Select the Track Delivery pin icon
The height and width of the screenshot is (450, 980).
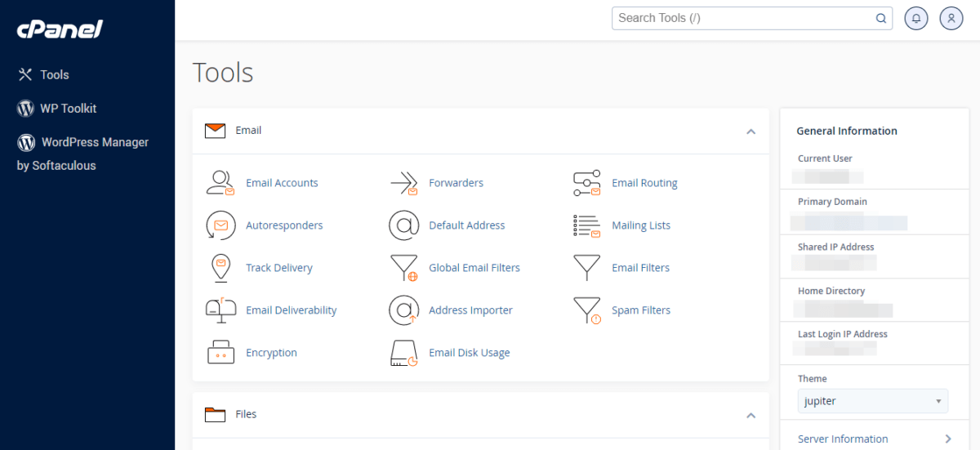pyautogui.click(x=220, y=268)
